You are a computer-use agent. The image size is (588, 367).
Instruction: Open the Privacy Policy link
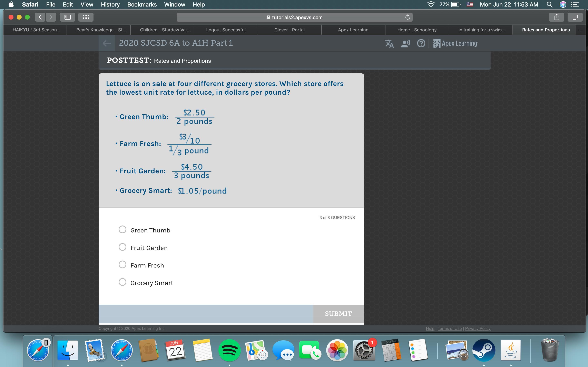[x=478, y=328]
